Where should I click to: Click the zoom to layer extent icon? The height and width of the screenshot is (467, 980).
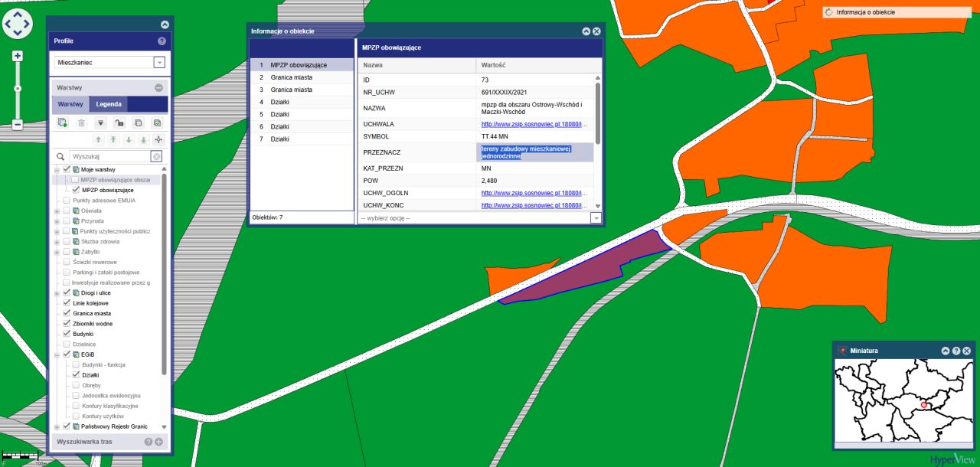(158, 140)
